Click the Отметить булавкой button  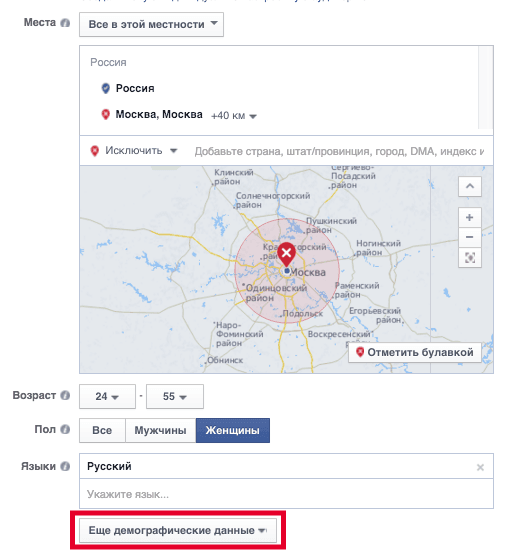(x=415, y=352)
